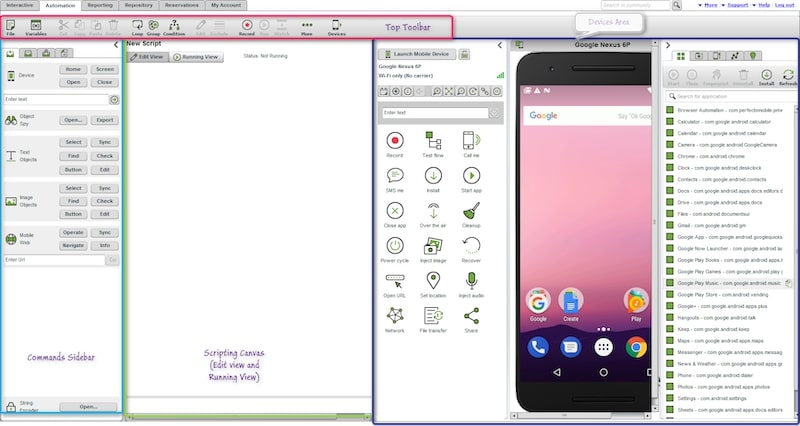The image size is (800, 426).
Task: Select Gmail - com.google.android.gm row
Action: pyautogui.click(x=729, y=225)
